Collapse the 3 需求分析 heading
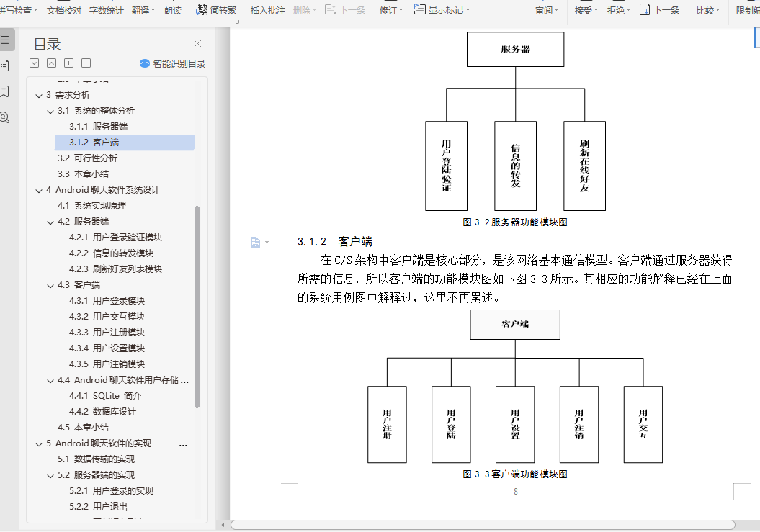The image size is (760, 532). pos(39,96)
